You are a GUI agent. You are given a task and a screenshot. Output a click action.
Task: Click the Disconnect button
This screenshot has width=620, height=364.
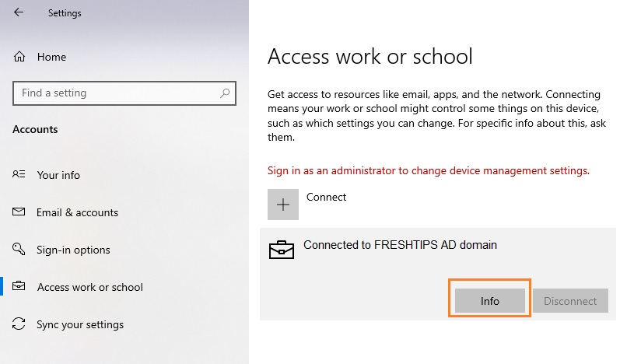click(570, 301)
